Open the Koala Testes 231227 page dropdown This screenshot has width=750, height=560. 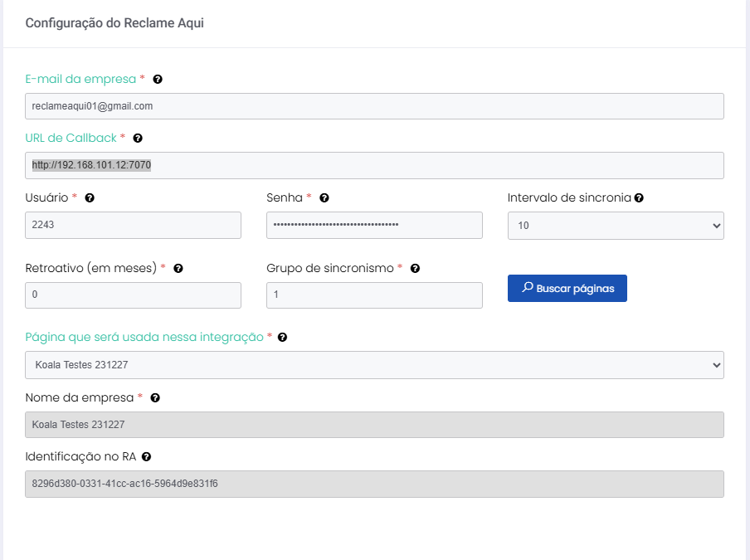[x=374, y=365]
